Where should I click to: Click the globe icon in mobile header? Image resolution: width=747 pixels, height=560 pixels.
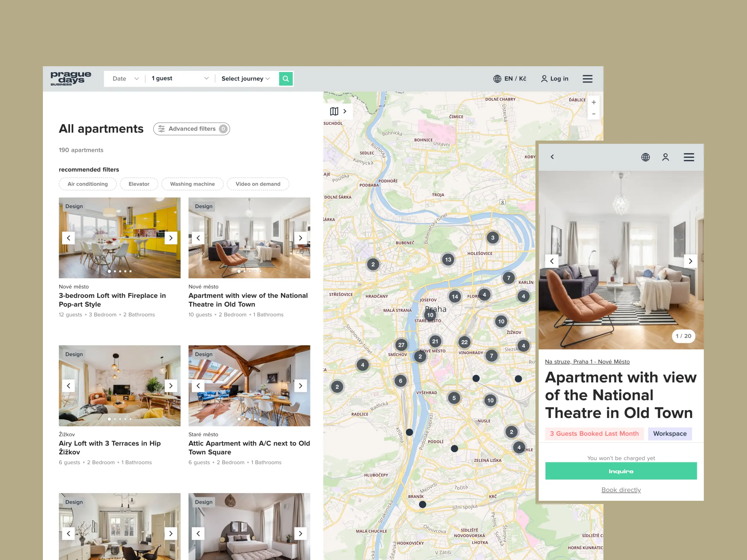(645, 157)
